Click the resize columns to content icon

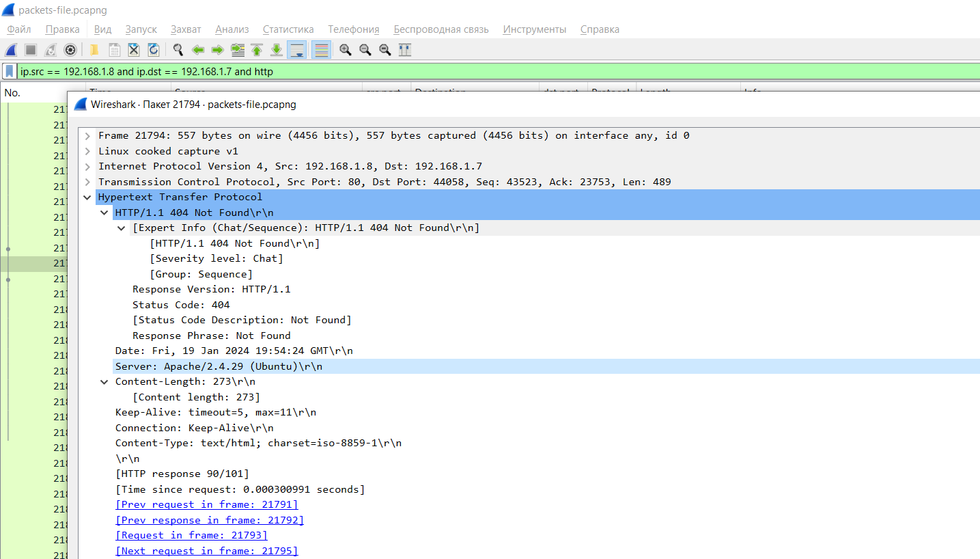405,50
